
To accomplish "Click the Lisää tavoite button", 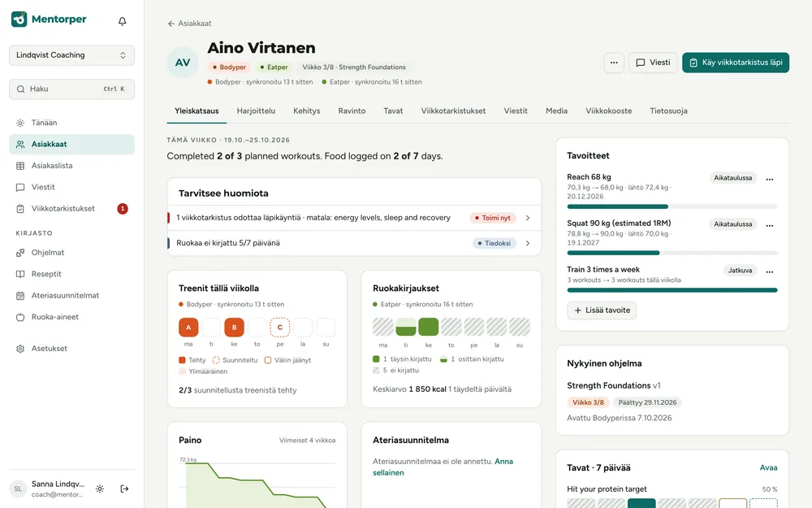I will tap(602, 310).
